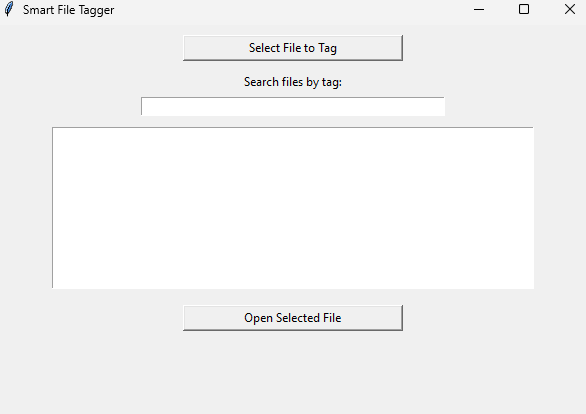
Task: Click the X button in the title bar
Action: tap(570, 9)
